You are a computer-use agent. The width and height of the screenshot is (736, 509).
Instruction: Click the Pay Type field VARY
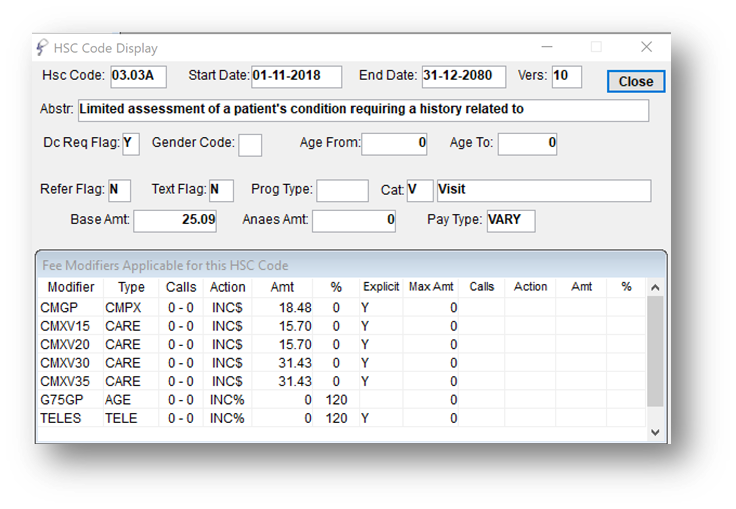point(511,221)
